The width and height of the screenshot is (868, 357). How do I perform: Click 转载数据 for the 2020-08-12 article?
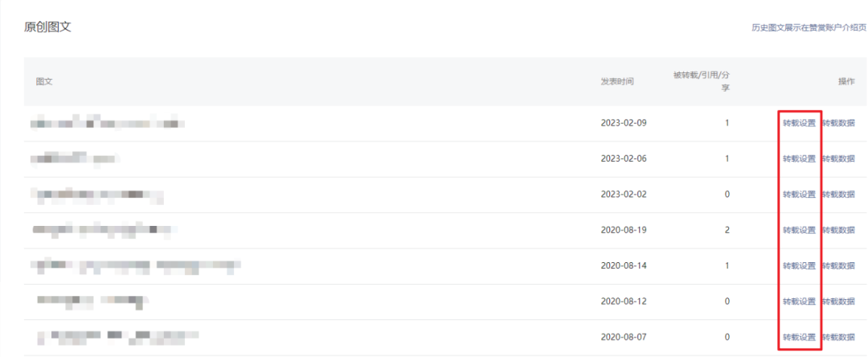(838, 302)
